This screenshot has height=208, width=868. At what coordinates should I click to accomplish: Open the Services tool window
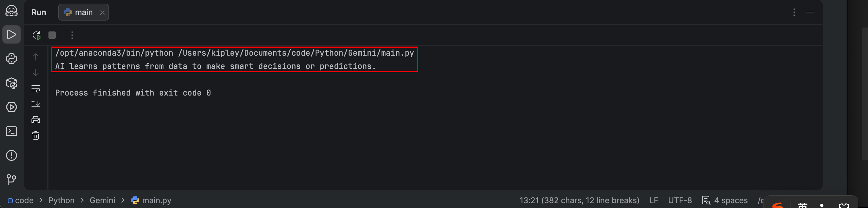click(12, 107)
